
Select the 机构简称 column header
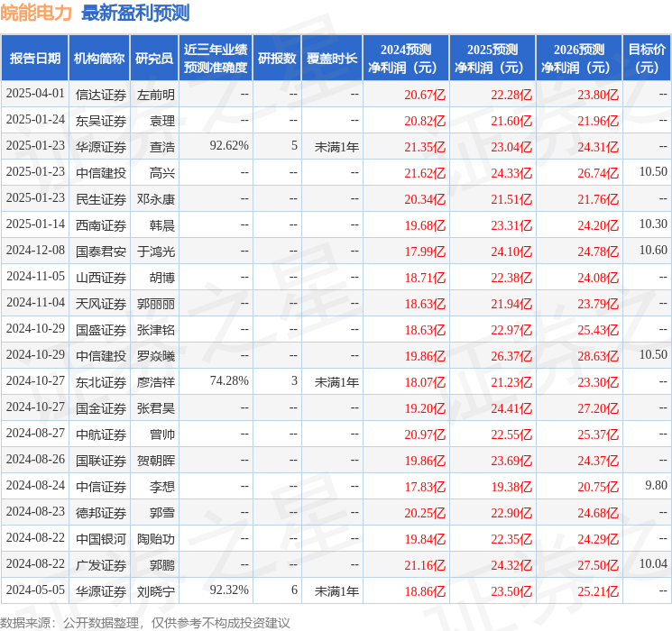coord(99,59)
